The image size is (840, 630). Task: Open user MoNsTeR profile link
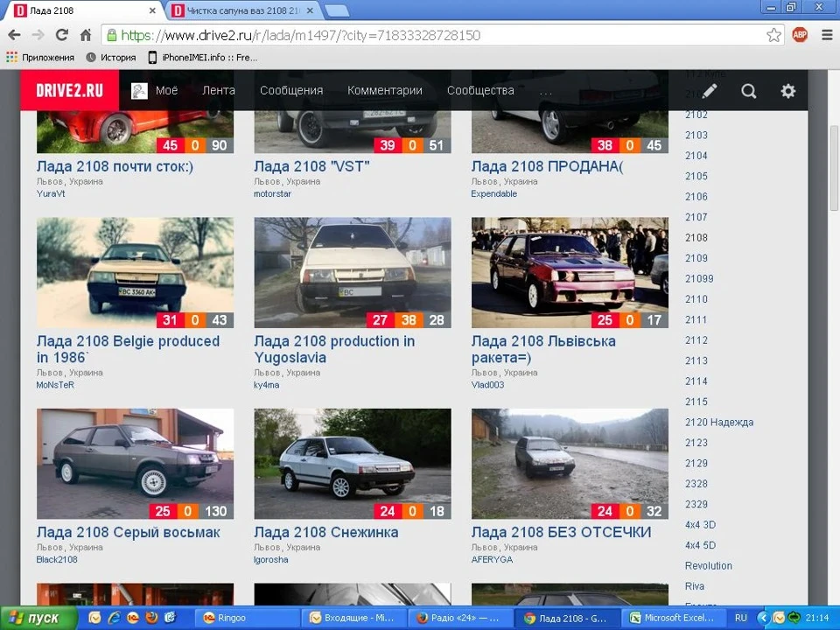[55, 385]
